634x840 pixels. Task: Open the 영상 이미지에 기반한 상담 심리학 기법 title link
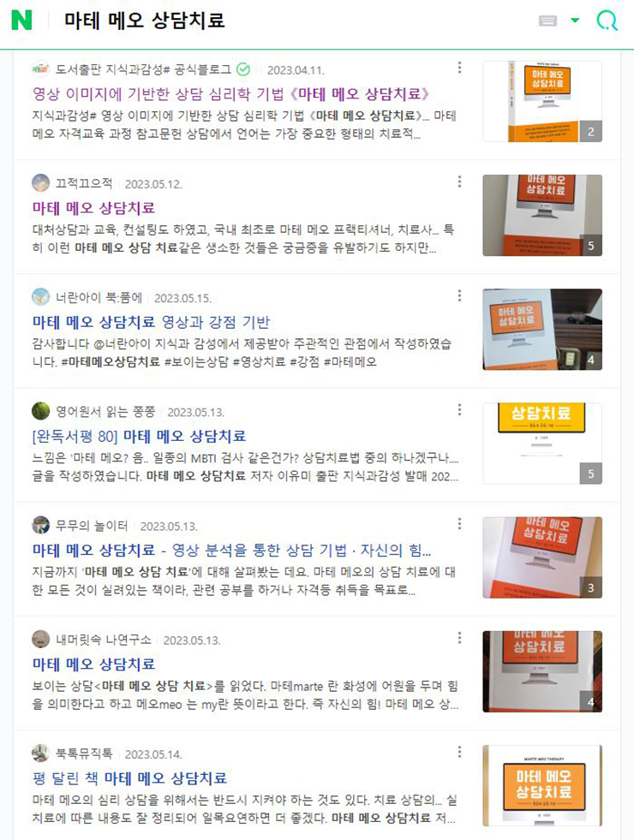click(231, 94)
